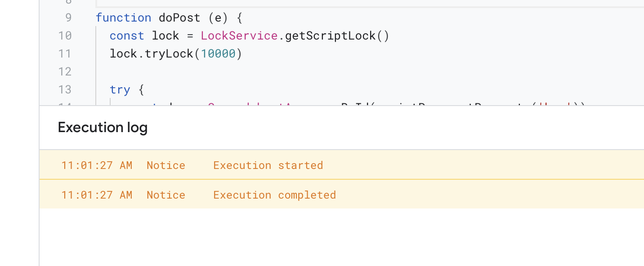Viewport: 644px width, 266px height.
Task: Click line number 10 in the gutter
Action: click(x=65, y=36)
